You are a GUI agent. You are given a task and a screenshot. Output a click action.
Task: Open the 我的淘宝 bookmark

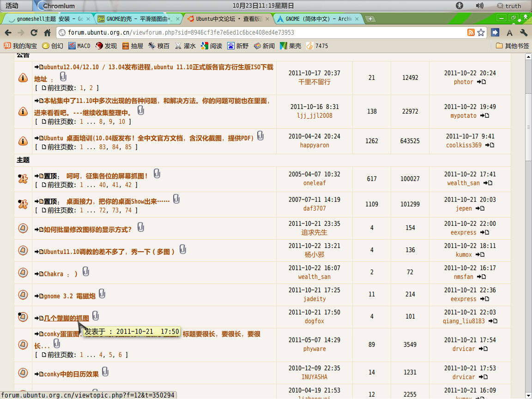coord(20,46)
